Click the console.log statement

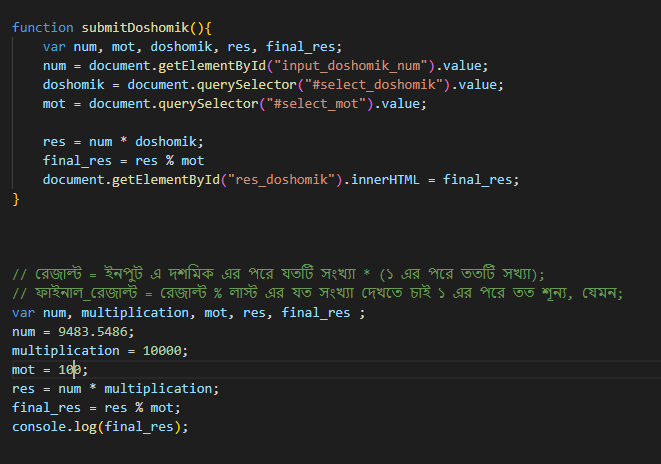100,427
